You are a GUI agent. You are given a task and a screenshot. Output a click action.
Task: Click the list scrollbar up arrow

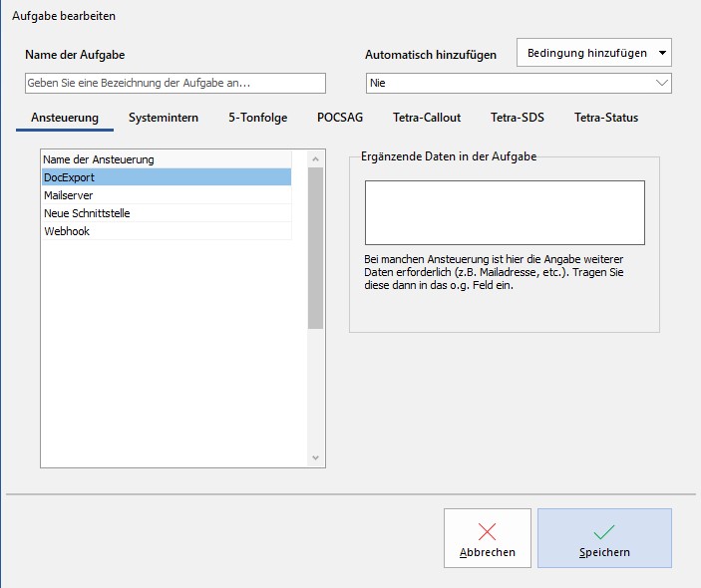316,158
